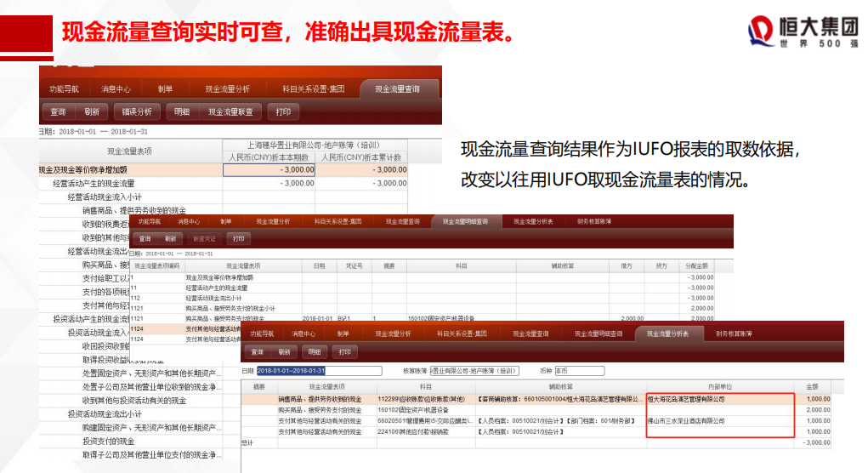Open 科目关系设置-集团 tab in the 现金流量查询 window
The width and height of the screenshot is (868, 473).
point(314,88)
